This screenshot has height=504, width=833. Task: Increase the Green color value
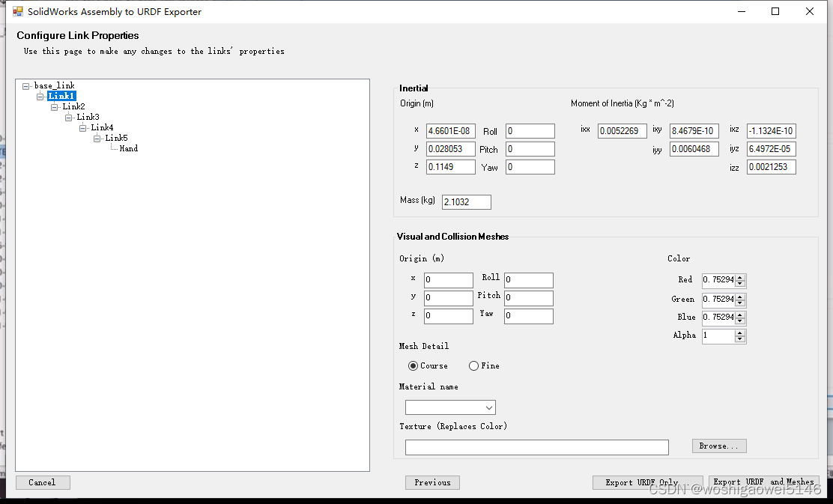740,297
